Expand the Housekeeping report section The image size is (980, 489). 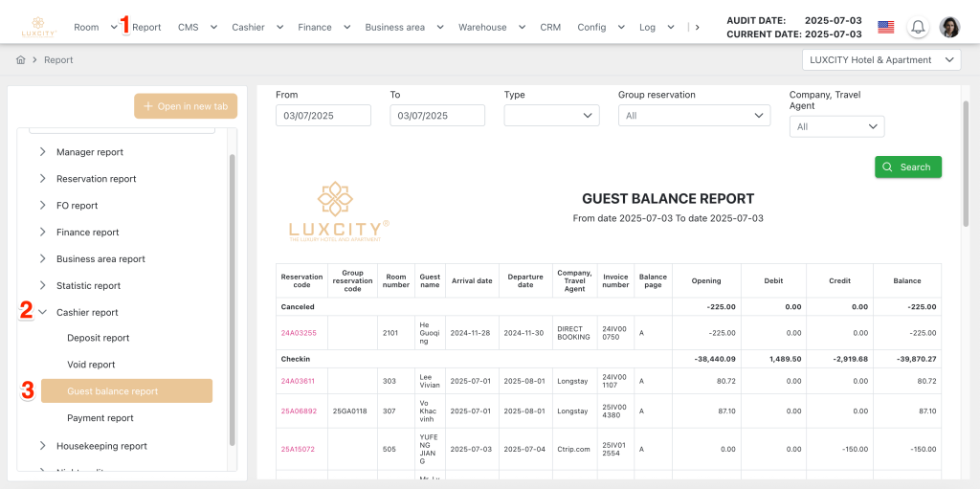pos(43,446)
